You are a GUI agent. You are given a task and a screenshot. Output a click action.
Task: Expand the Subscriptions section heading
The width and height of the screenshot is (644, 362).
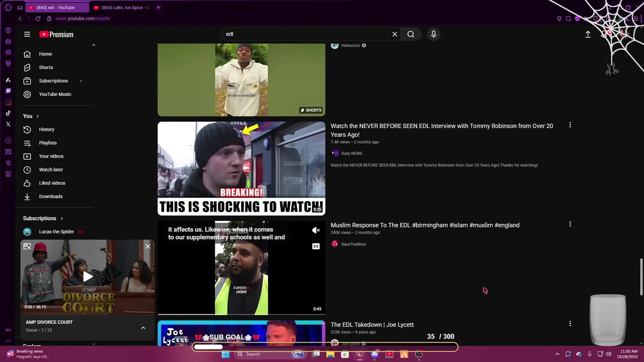[43, 218]
